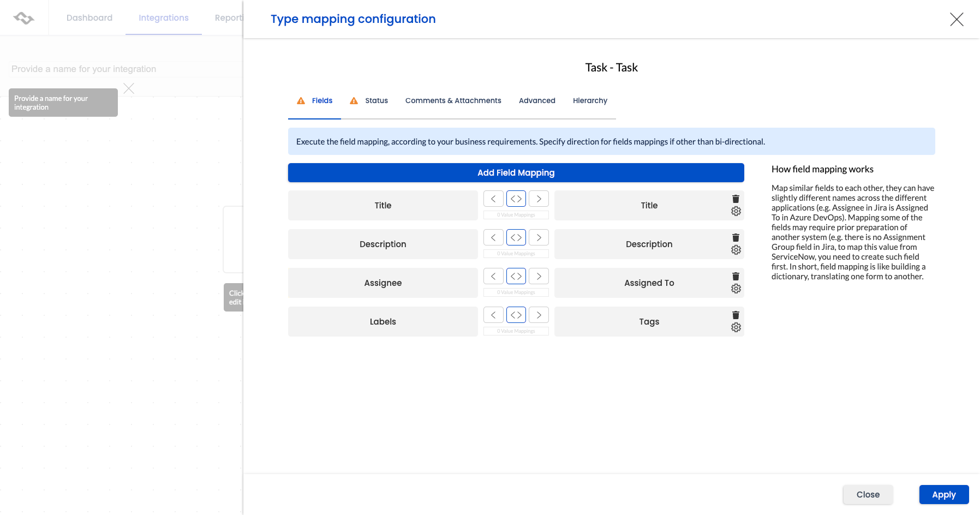Delete the Description field mapping
Screen dimensions: 980x515
tap(736, 238)
